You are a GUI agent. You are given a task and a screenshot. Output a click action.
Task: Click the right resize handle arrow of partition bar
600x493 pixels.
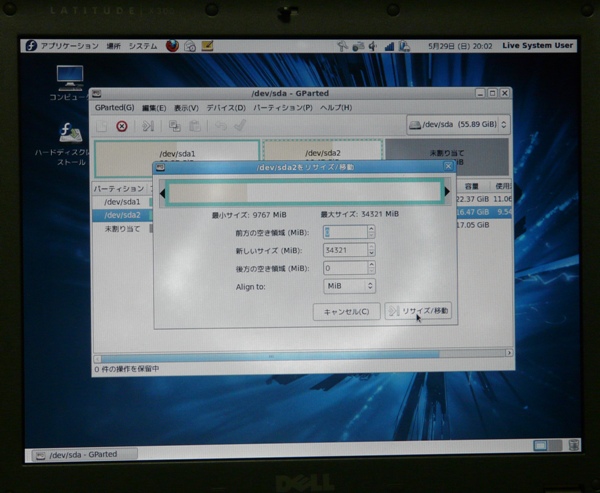(446, 192)
